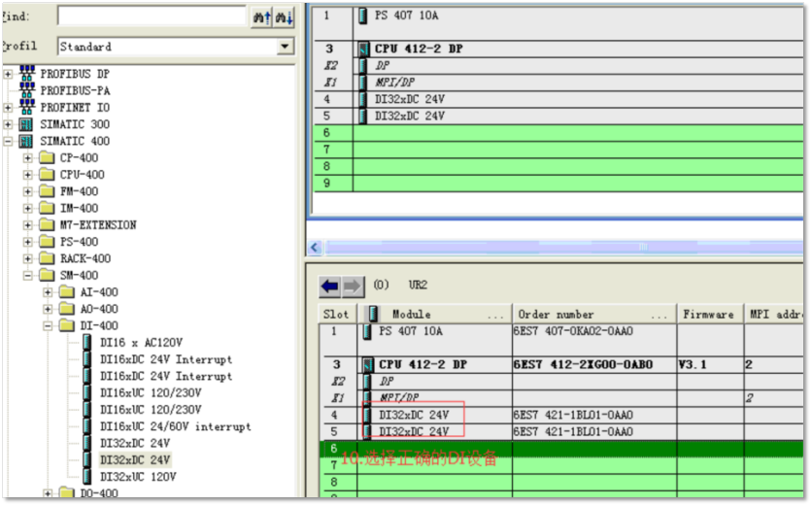Select PROFIBUS-PA catalog entry

(x=75, y=90)
